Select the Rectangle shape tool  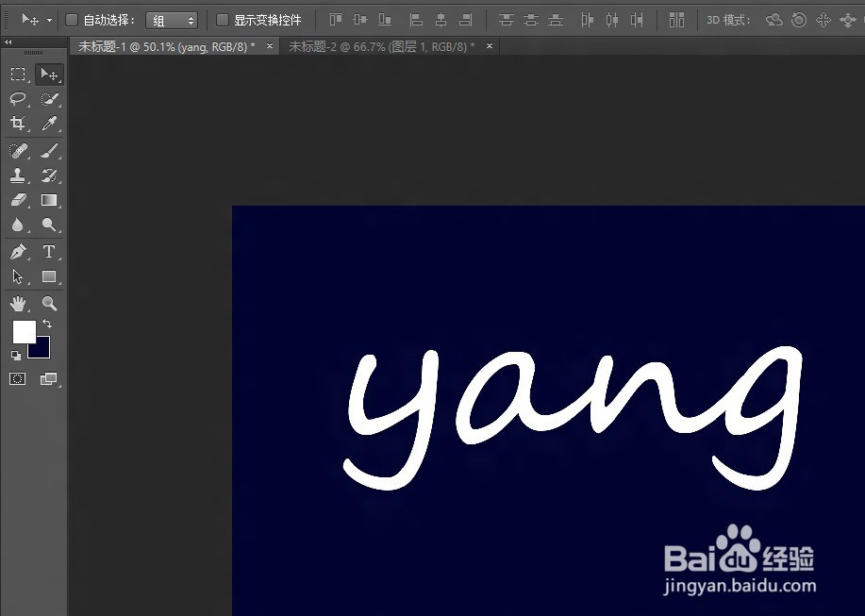click(x=49, y=276)
